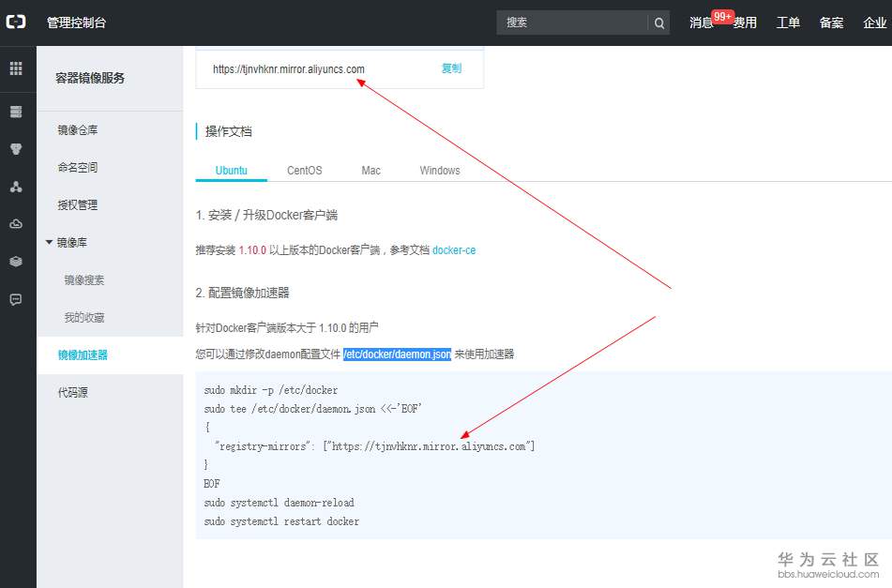Open 企业 in the top bar

[874, 23]
